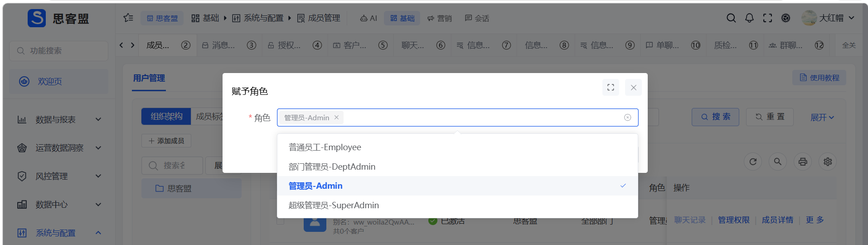
Task: Clear all selected roles in 角色 field
Action: click(x=628, y=118)
